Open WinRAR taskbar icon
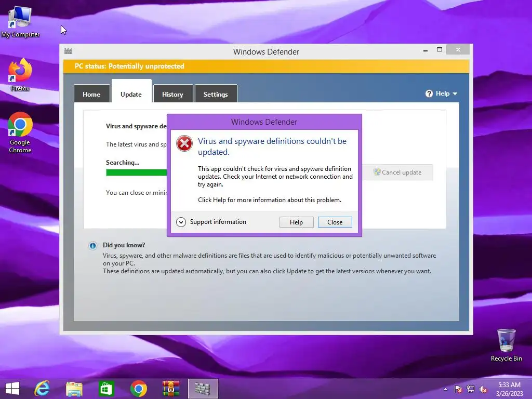 click(170, 389)
